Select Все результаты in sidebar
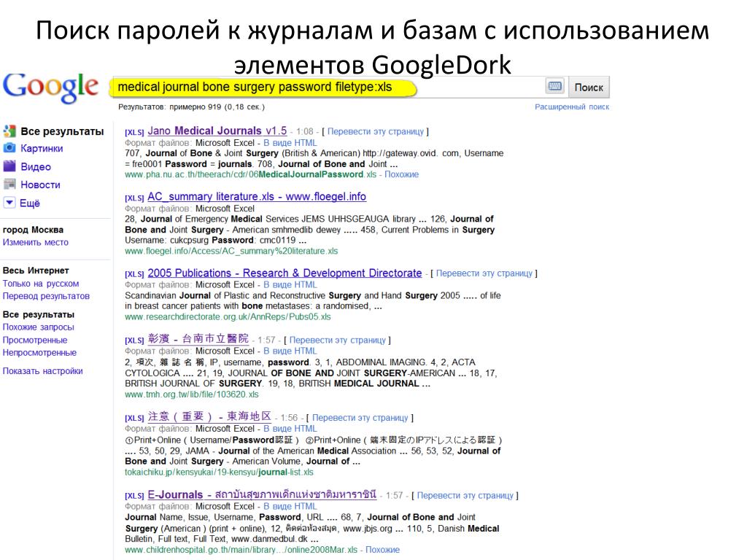Image resolution: width=747 pixels, height=560 pixels. [62, 131]
